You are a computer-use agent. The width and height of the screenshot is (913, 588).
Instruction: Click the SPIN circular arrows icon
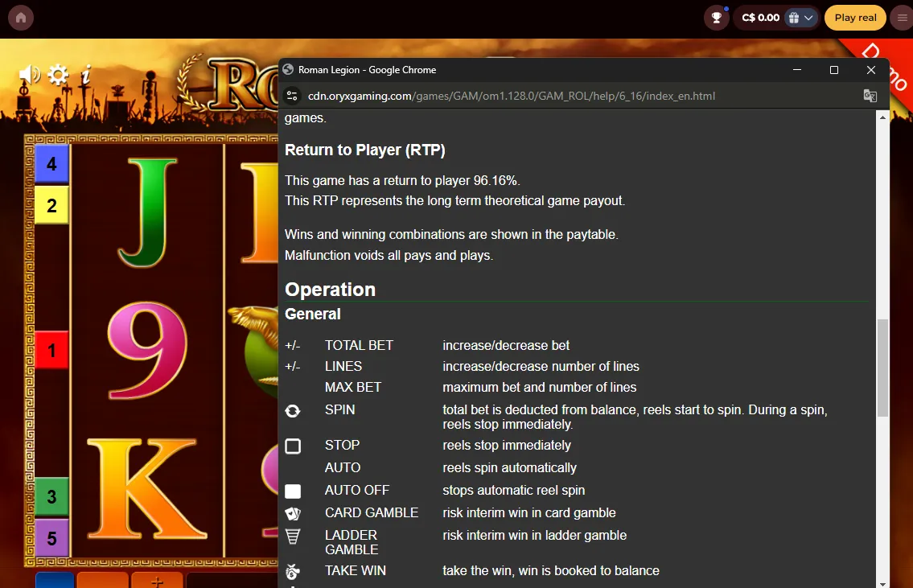point(293,411)
